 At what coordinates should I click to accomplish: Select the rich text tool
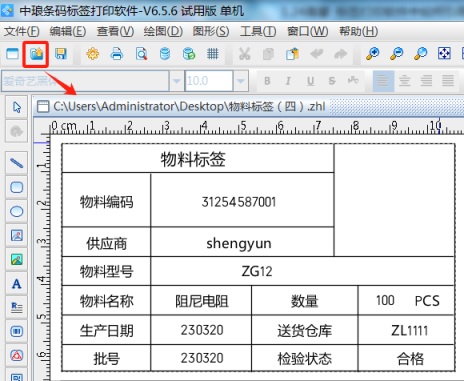click(x=16, y=307)
